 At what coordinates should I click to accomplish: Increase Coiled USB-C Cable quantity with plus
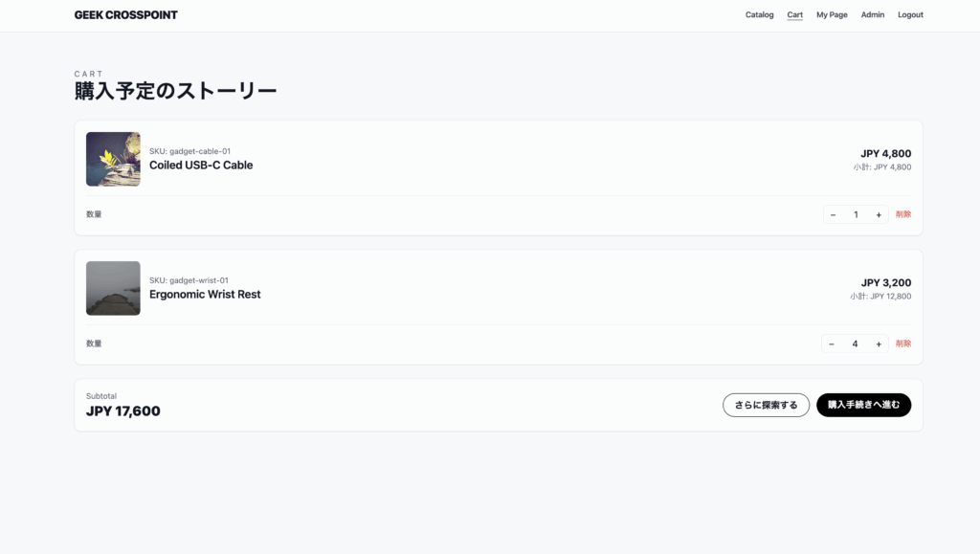click(879, 214)
